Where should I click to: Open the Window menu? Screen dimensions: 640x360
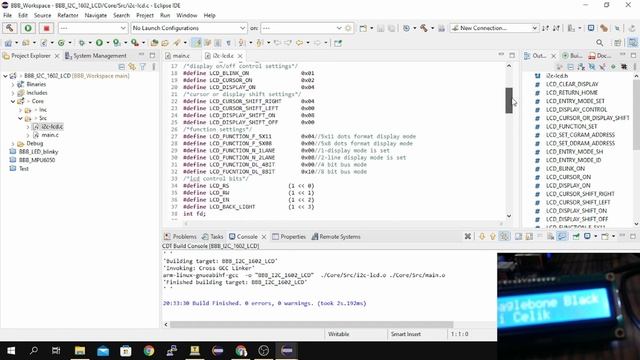coord(187,15)
